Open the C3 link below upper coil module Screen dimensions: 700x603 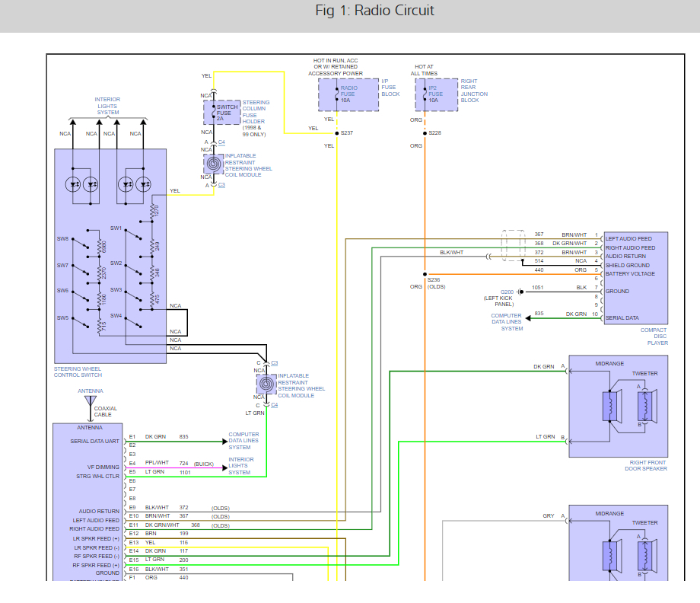click(x=221, y=185)
